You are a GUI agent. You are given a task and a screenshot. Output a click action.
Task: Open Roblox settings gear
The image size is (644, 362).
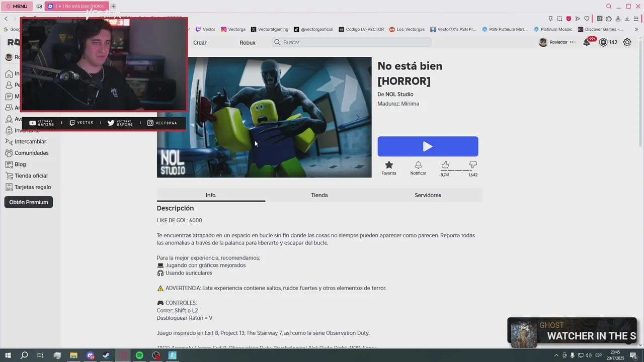pos(627,43)
